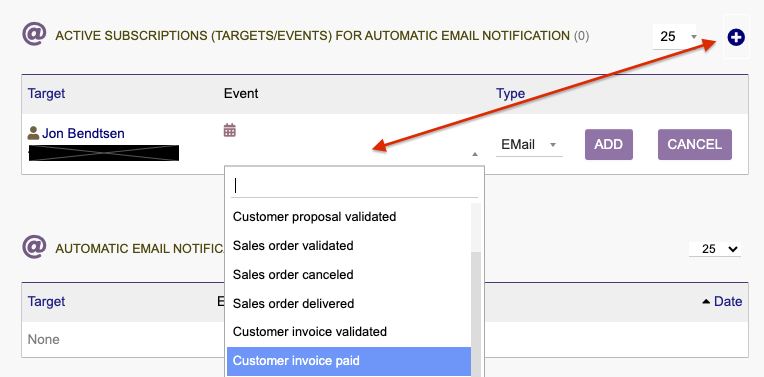
Task: Choose Customer proposal validated from list
Action: [349, 216]
